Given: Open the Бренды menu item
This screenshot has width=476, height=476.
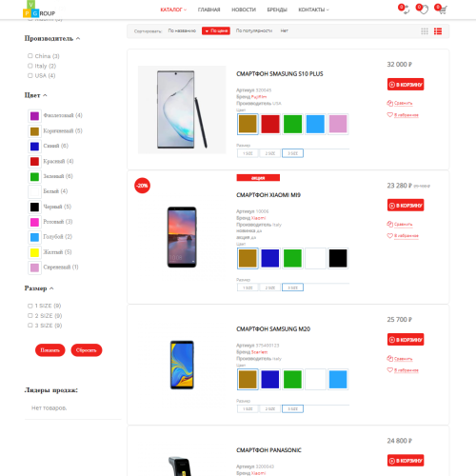Looking at the screenshot, I should click(x=277, y=10).
